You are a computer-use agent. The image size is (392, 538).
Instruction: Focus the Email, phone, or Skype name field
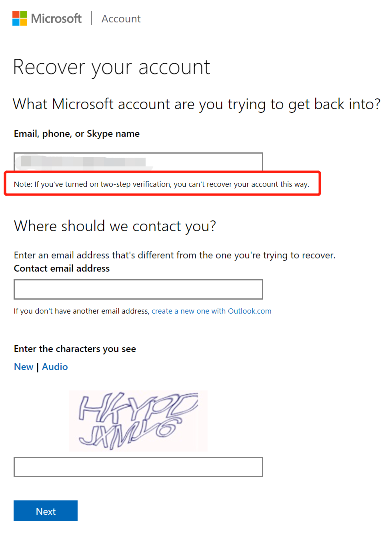pos(138,162)
